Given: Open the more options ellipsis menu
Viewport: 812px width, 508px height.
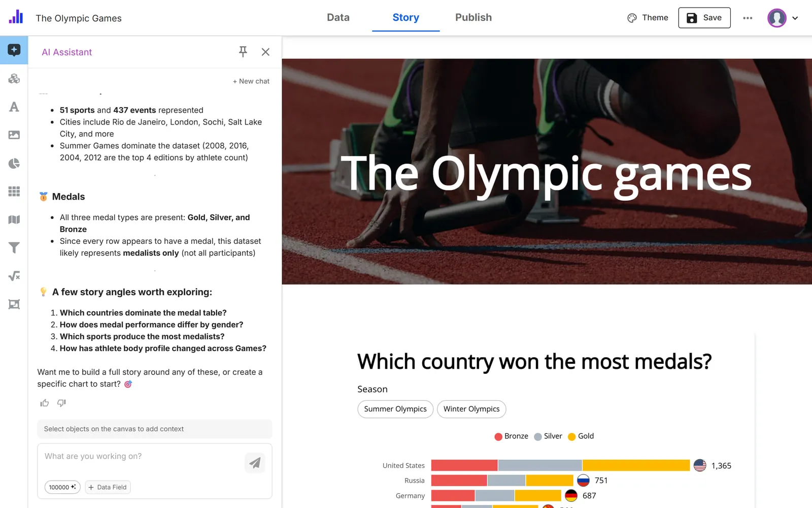Looking at the screenshot, I should coord(748,18).
